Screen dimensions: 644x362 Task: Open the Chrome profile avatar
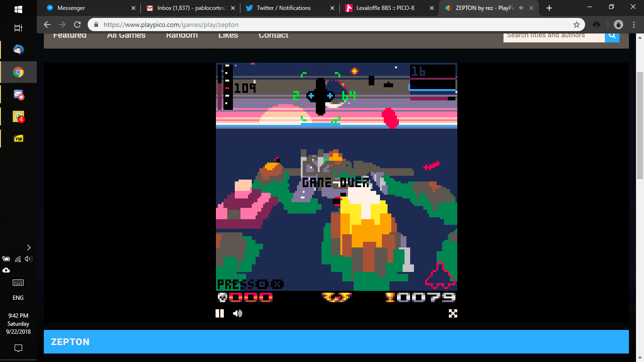pos(619,25)
